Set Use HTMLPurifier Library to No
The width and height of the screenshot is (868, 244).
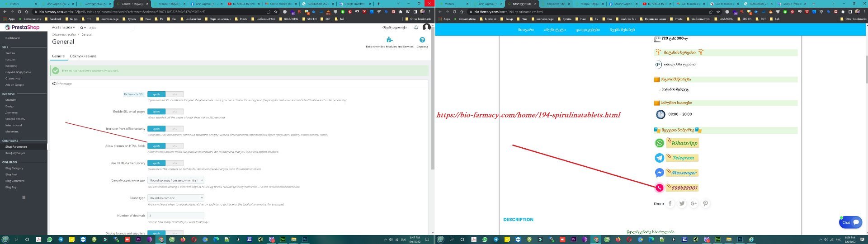(x=175, y=163)
